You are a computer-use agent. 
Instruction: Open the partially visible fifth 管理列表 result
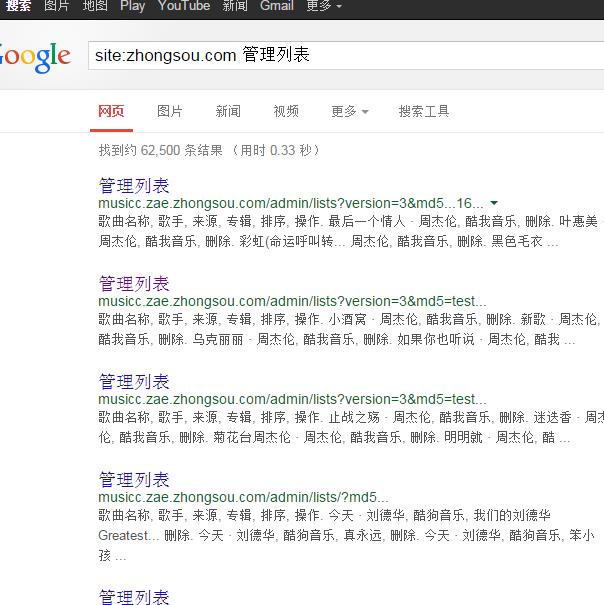pos(134,597)
